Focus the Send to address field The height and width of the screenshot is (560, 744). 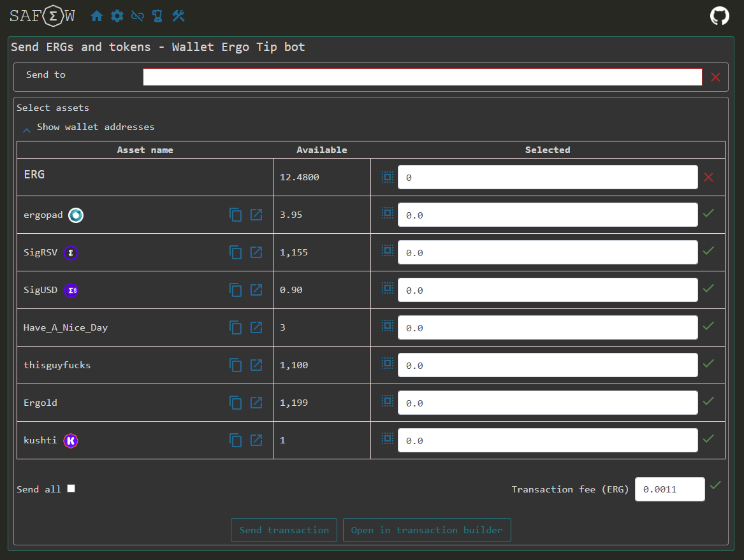422,77
